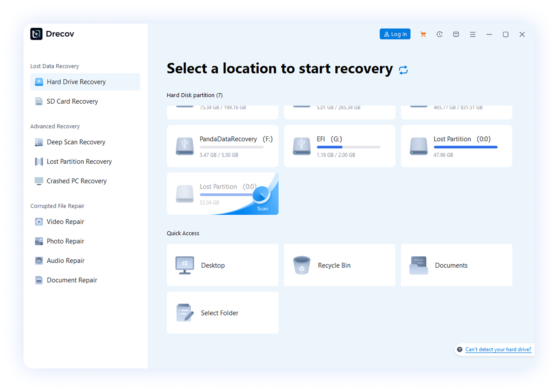
Task: Click the Audio Repair icon
Action: click(x=39, y=261)
